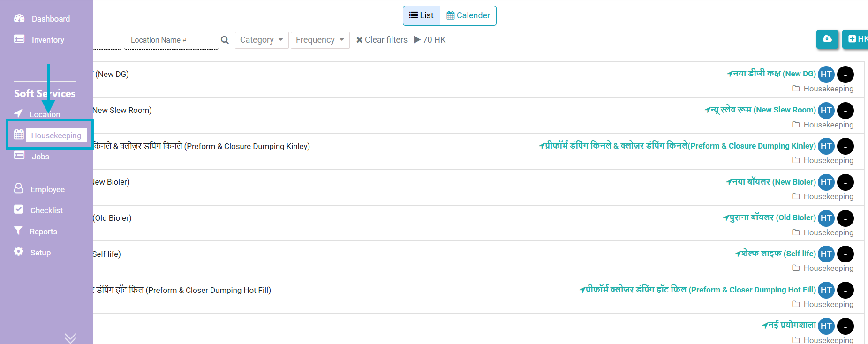Click Clear filters link
868x344 pixels.
point(382,40)
